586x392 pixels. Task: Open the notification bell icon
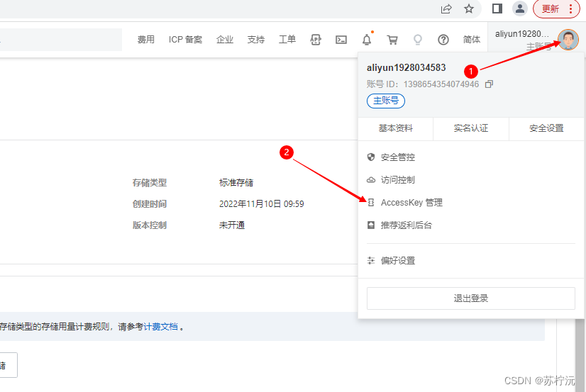coord(367,39)
